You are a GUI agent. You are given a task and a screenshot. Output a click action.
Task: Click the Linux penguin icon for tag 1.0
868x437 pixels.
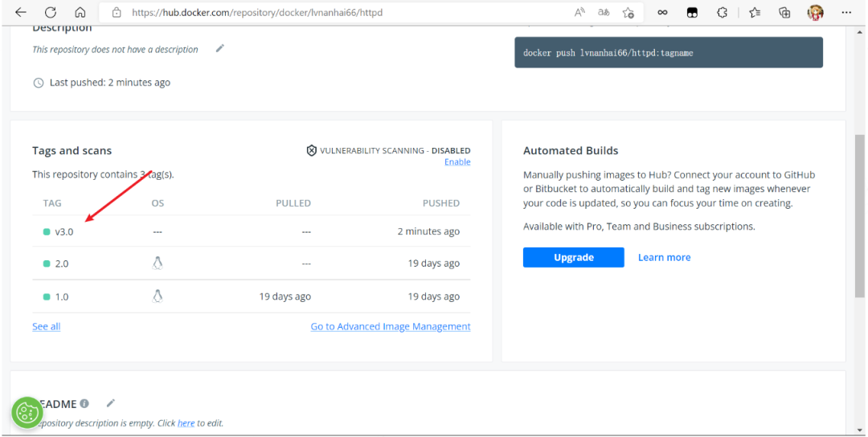coord(158,296)
